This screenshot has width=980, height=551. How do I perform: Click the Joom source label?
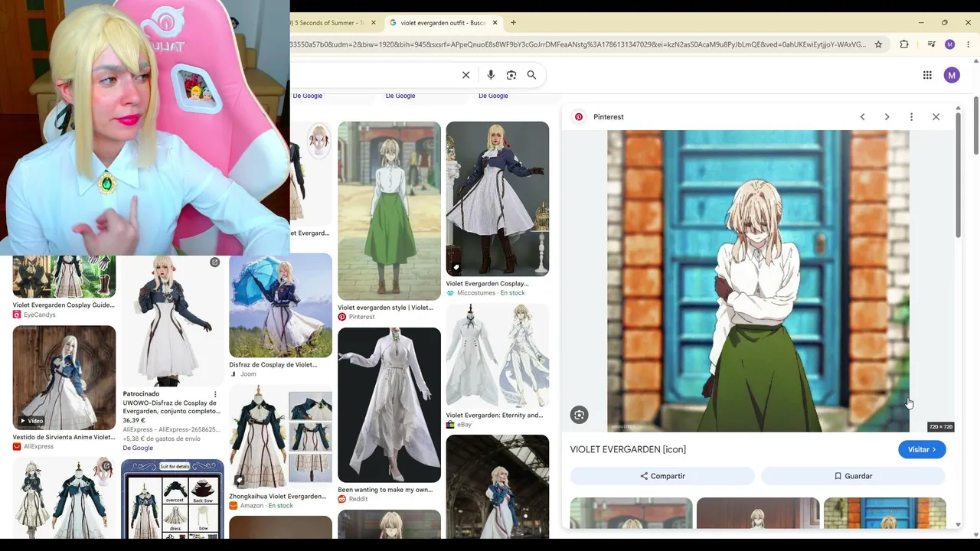[x=243, y=374]
